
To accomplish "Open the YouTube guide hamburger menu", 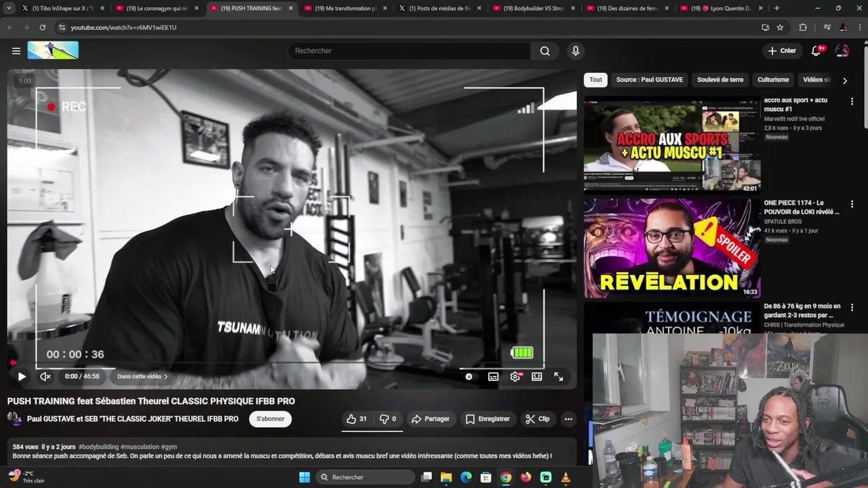I will coord(16,51).
